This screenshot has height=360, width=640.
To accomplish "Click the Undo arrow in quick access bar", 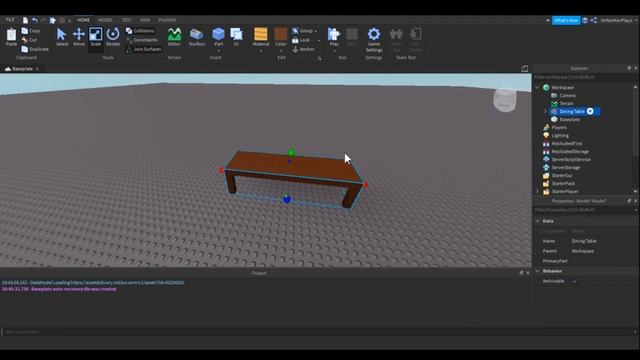I will [35, 20].
